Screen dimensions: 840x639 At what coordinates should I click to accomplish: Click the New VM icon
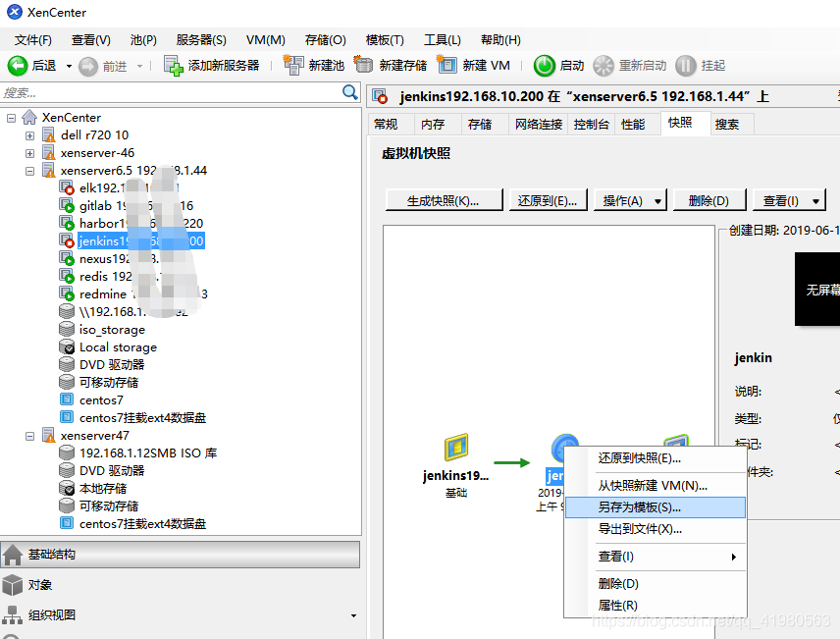tap(446, 65)
